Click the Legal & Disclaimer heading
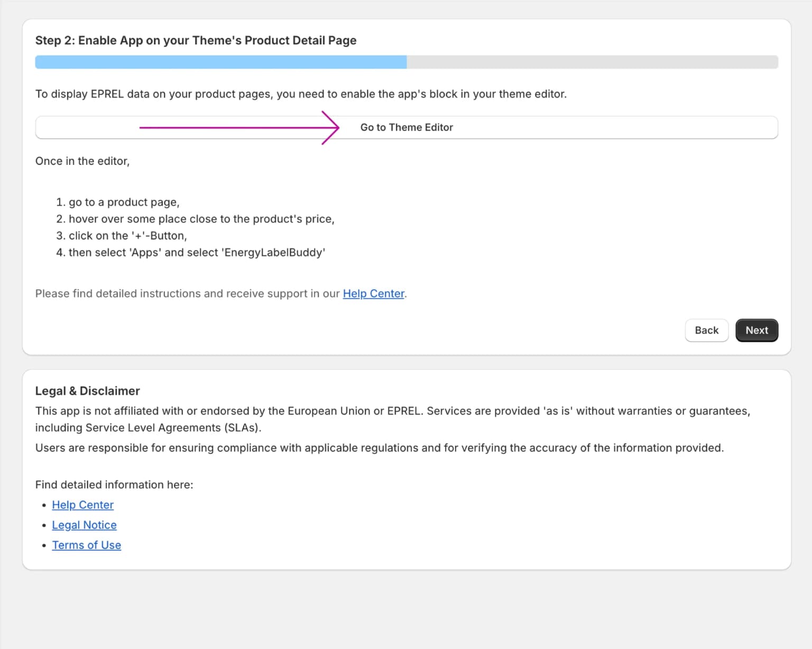Image resolution: width=812 pixels, height=649 pixels. [87, 391]
